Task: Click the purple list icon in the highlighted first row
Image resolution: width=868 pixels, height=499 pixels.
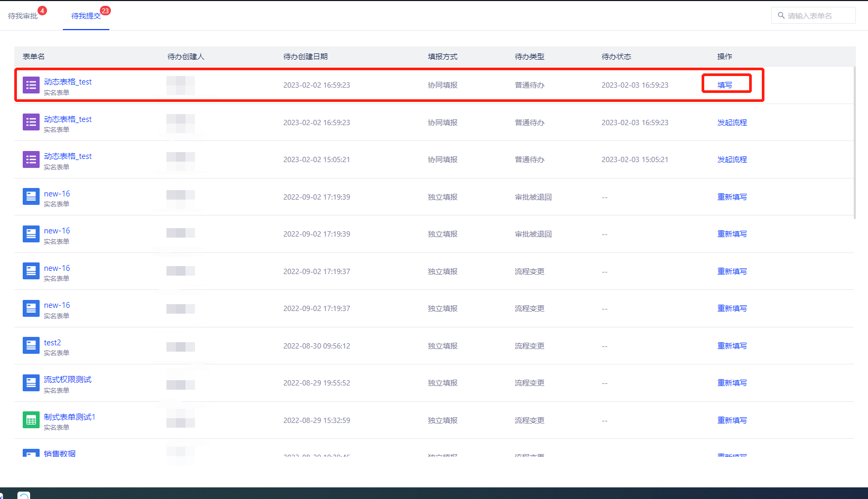Action: pyautogui.click(x=31, y=85)
